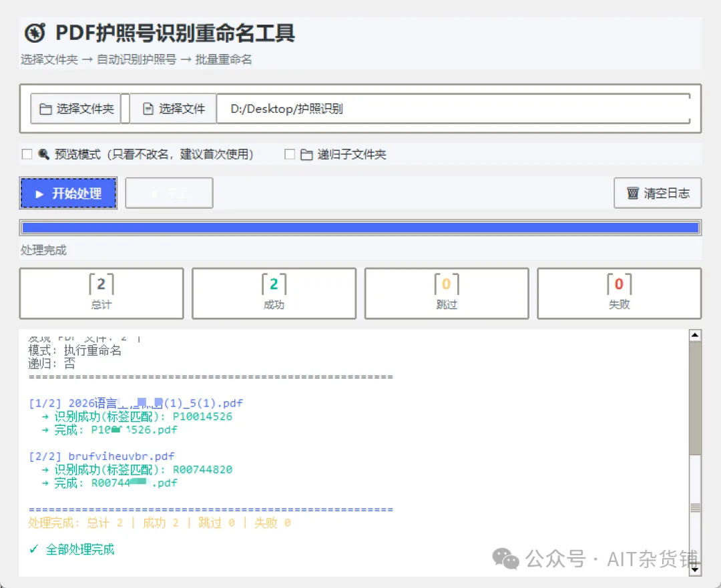Click summary line 处理完成: 总计 2

pos(160,523)
